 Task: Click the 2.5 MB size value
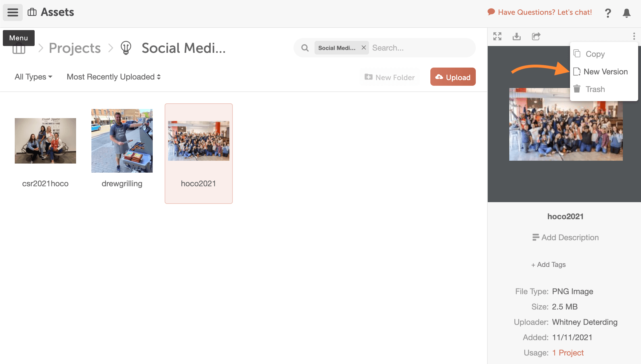(565, 307)
